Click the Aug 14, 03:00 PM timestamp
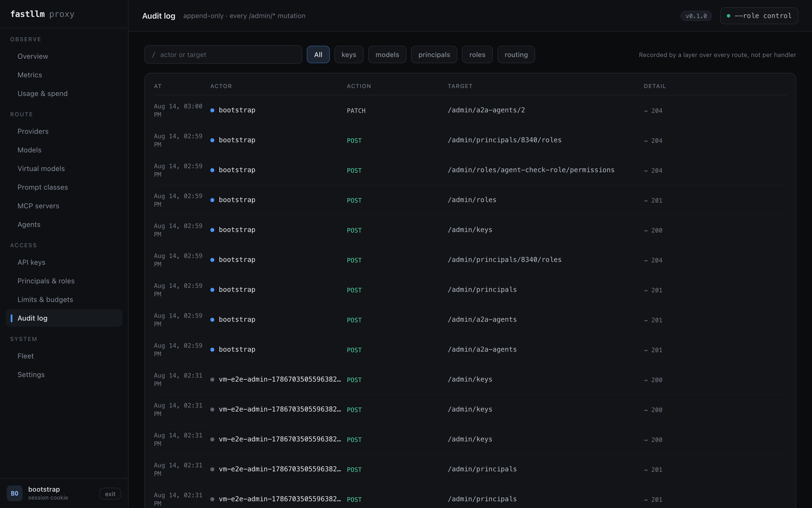The width and height of the screenshot is (812, 508). (178, 111)
